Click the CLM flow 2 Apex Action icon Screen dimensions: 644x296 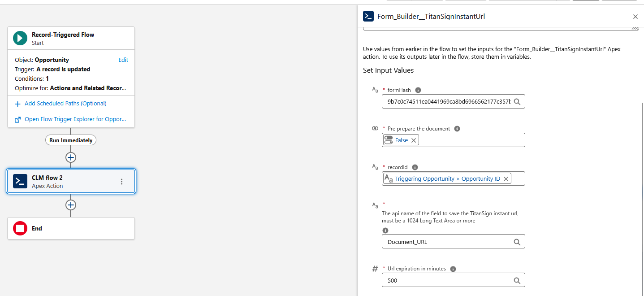pos(20,181)
